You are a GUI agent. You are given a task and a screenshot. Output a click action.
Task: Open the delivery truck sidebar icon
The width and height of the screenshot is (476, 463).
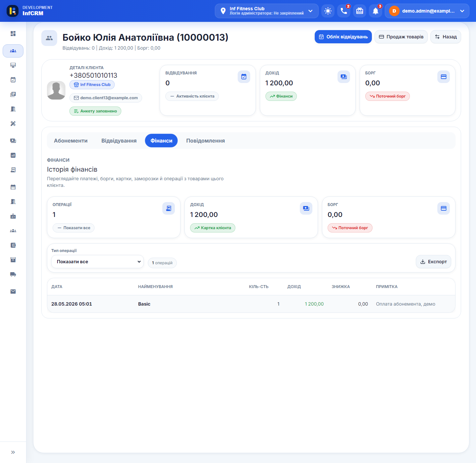click(x=13, y=274)
